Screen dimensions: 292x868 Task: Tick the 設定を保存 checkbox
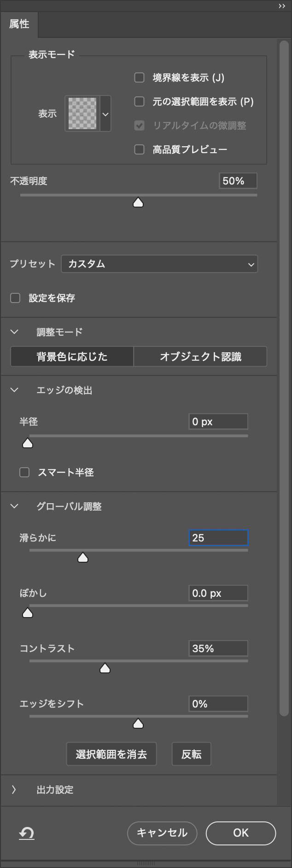[x=15, y=298]
